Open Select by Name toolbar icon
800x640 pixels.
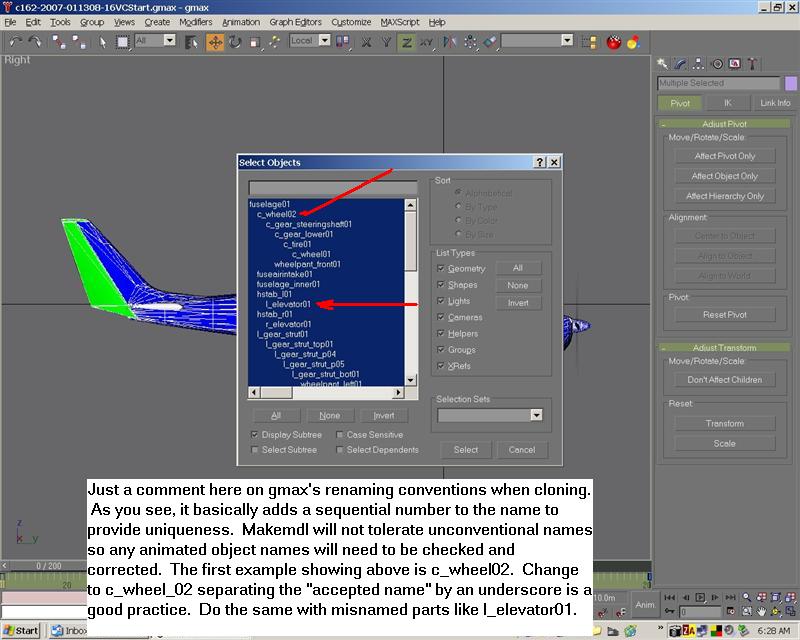coord(191,42)
